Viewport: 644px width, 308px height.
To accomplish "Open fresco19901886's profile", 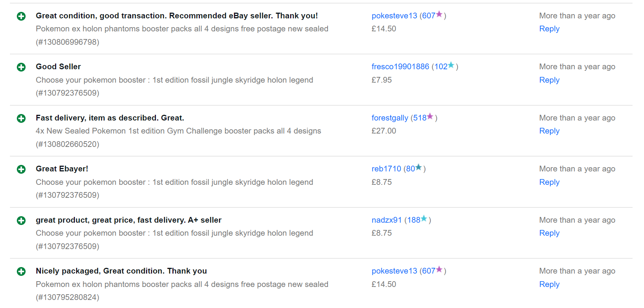I will pyautogui.click(x=400, y=67).
